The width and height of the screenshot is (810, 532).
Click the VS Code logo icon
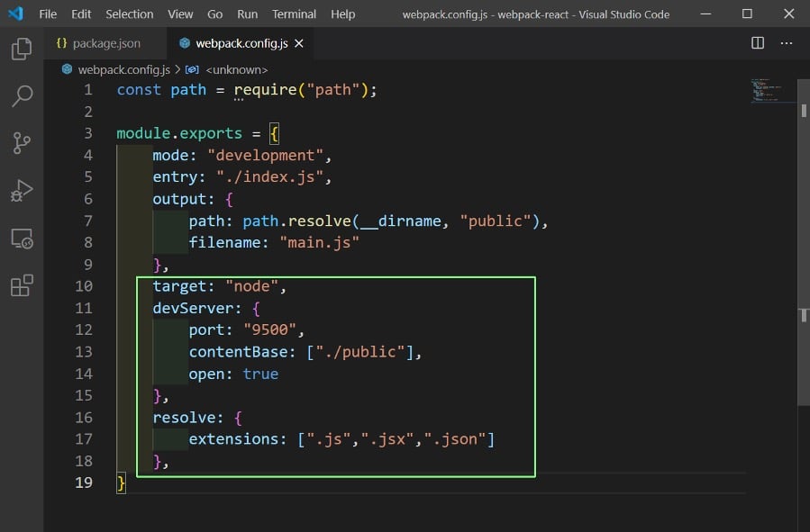coord(15,14)
